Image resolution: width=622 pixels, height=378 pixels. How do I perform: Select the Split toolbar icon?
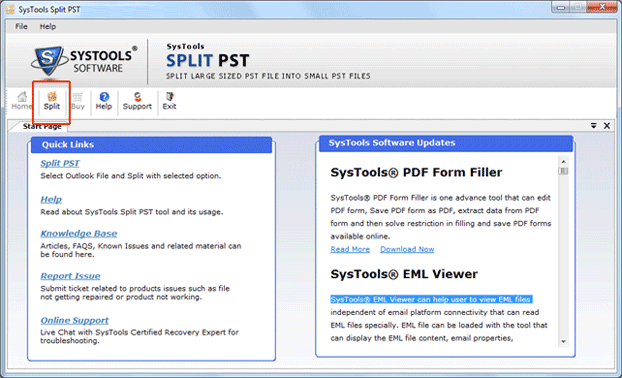point(52,101)
